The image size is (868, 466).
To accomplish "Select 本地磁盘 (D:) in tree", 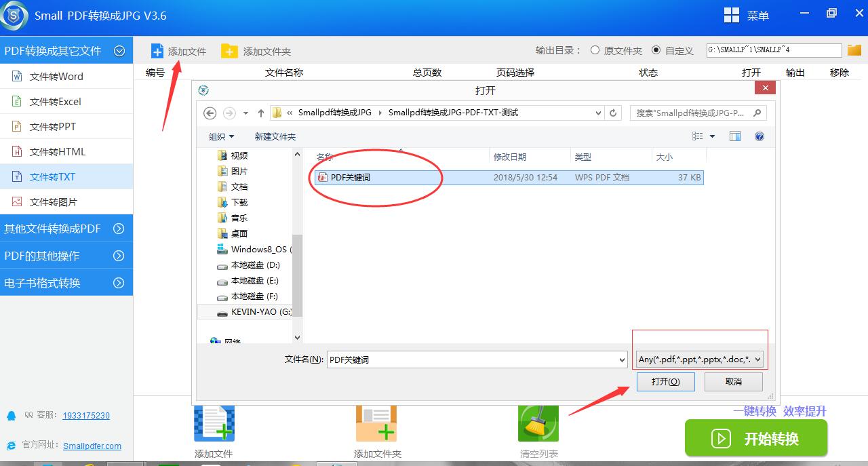I will pyautogui.click(x=248, y=265).
